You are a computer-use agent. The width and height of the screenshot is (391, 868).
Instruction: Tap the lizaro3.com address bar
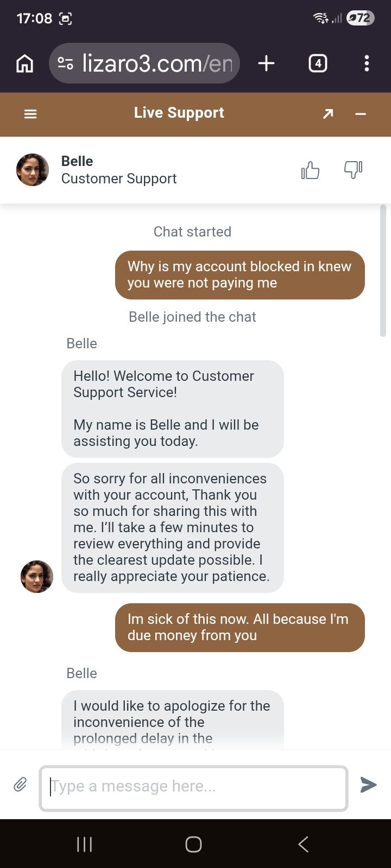156,63
